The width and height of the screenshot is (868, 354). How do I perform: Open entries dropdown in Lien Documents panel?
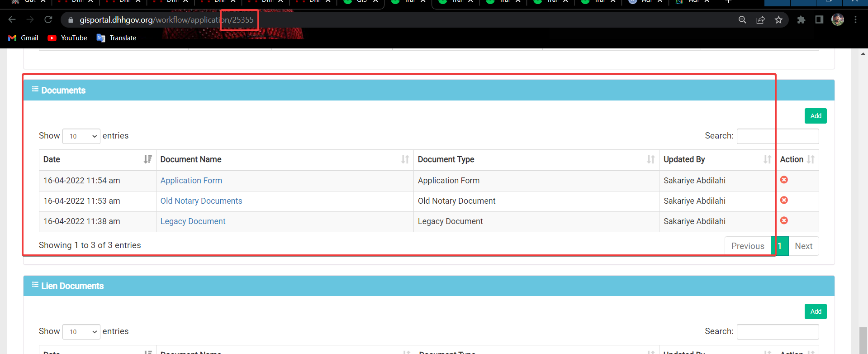tap(81, 332)
